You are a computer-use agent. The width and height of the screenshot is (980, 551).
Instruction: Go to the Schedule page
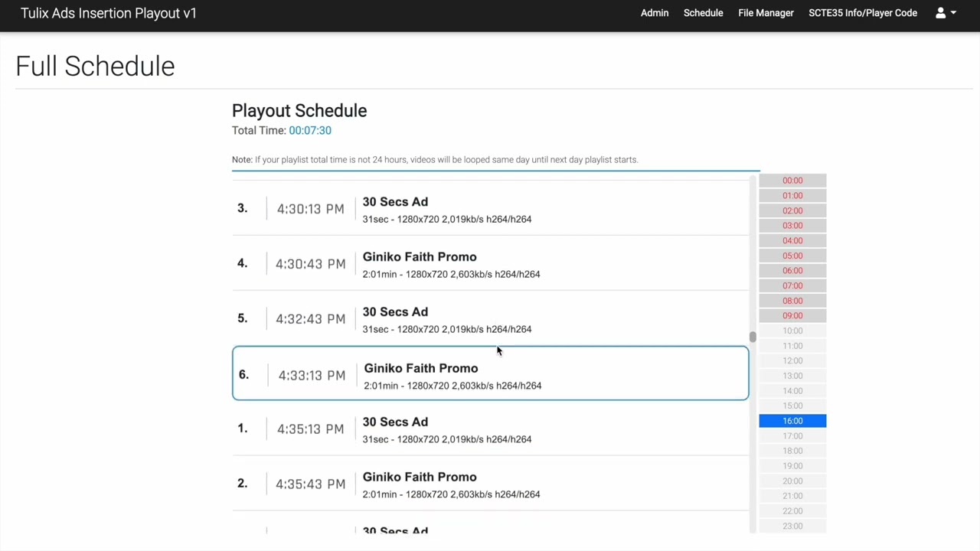pos(703,13)
